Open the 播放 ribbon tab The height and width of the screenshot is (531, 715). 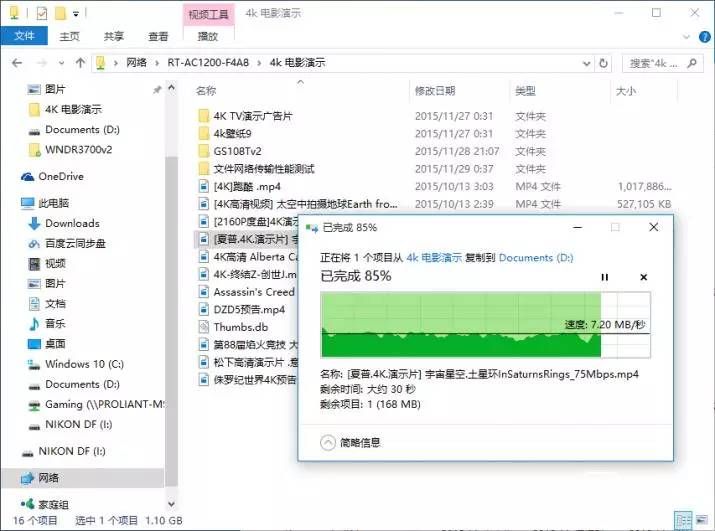(208, 36)
